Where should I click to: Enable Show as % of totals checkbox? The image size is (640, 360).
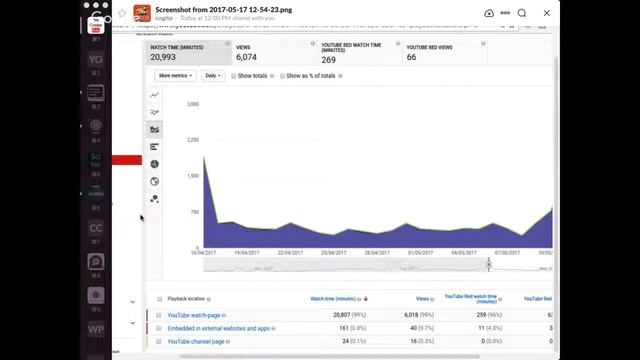click(282, 76)
